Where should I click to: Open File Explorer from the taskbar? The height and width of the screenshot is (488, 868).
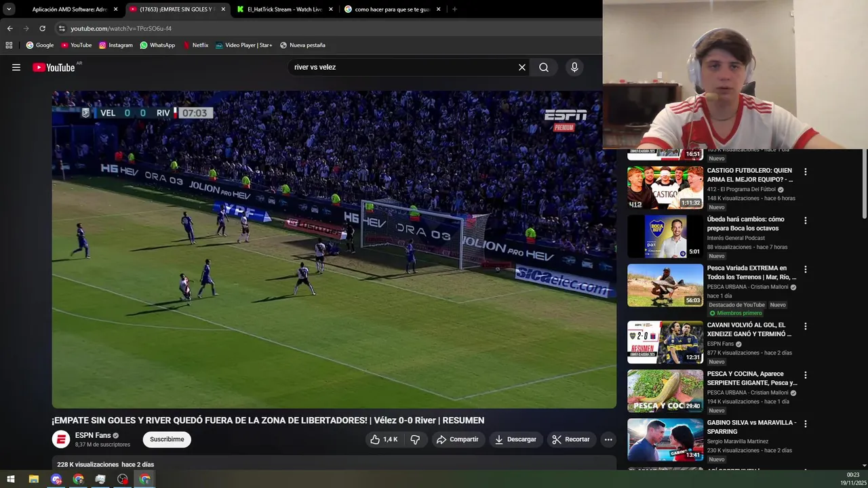pyautogui.click(x=33, y=479)
